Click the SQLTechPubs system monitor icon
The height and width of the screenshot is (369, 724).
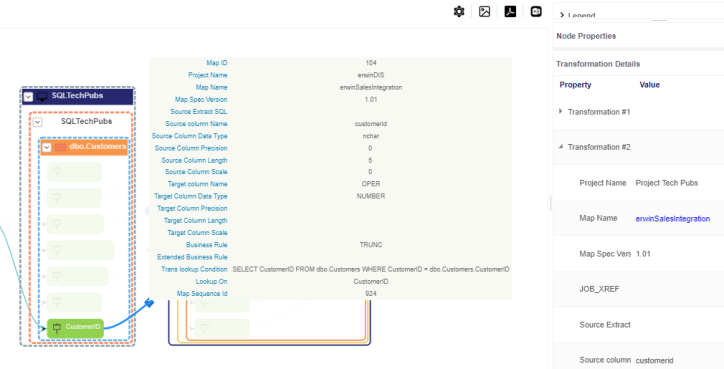point(42,97)
